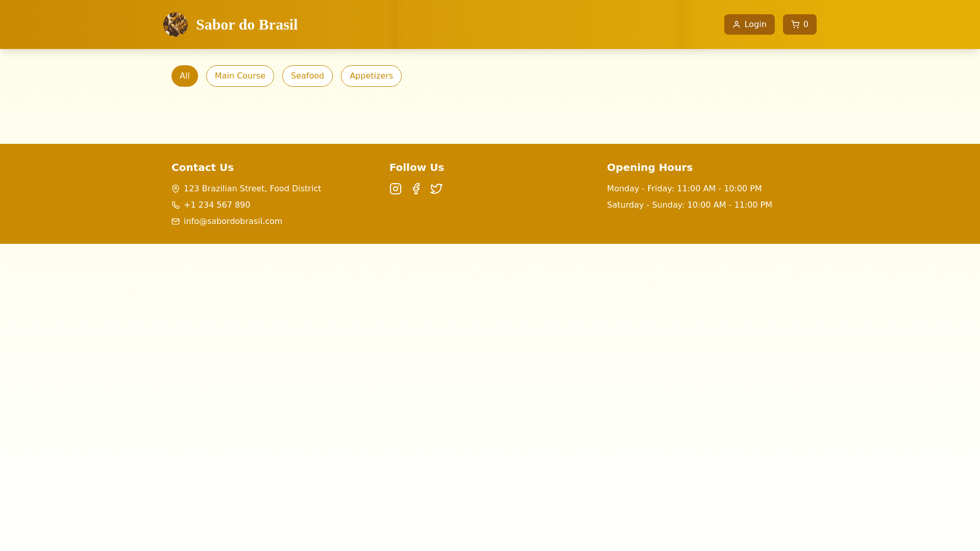Filter menu by Main Course
The width and height of the screenshot is (980, 551).
[240, 76]
